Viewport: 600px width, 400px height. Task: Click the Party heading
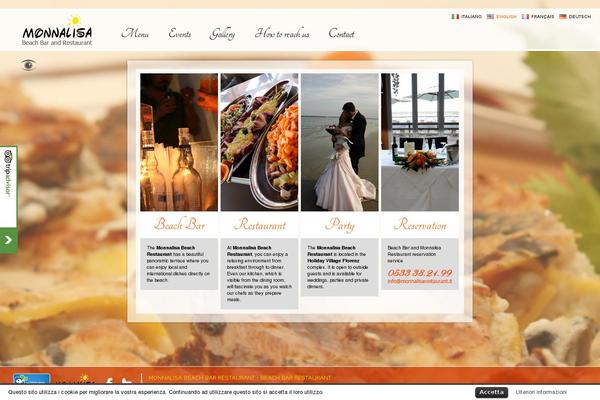(340, 225)
